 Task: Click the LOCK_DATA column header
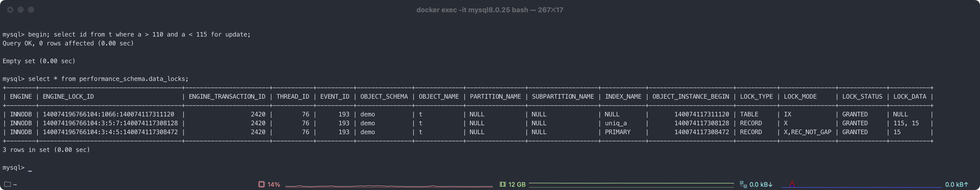click(910, 96)
